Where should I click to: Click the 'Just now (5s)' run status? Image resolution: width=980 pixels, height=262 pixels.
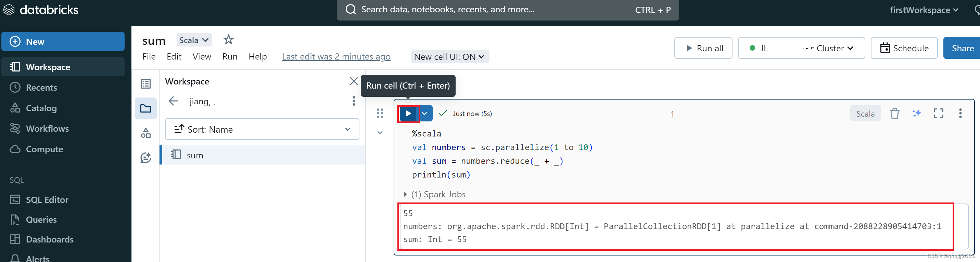[472, 114]
